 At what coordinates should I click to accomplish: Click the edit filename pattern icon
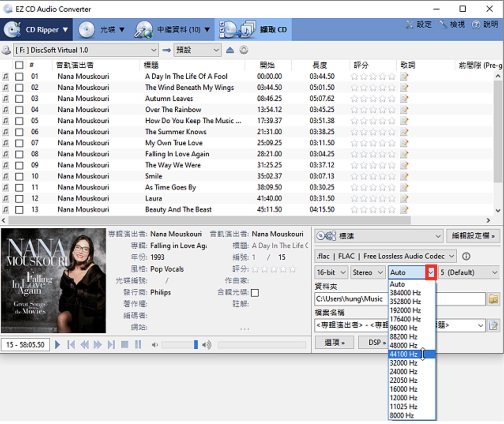coord(493,326)
